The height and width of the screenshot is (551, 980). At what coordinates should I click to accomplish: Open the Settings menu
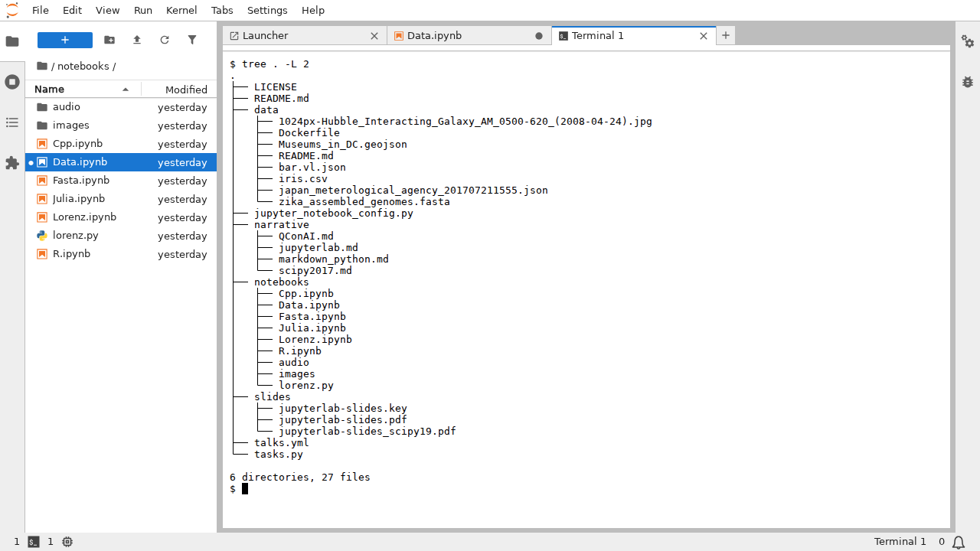tap(267, 10)
